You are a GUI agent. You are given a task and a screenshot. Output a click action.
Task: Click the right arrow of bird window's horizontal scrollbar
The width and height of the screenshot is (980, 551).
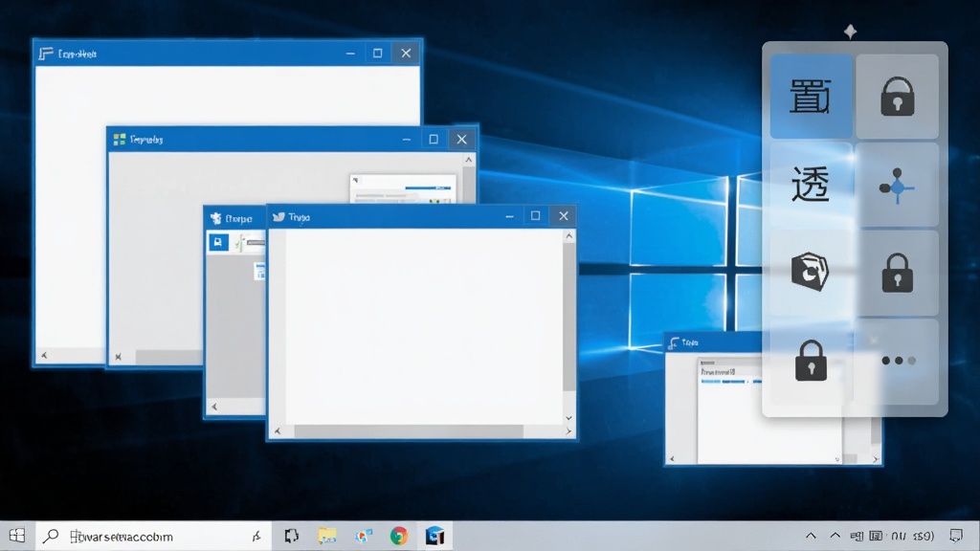pos(568,431)
